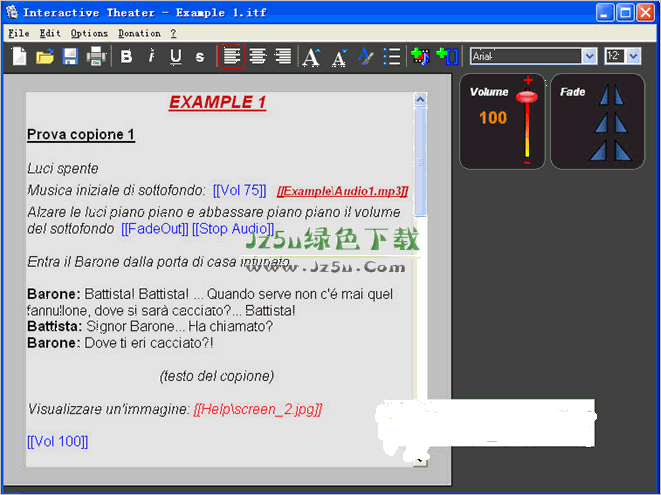Toggle underline formatting

pos(175,57)
